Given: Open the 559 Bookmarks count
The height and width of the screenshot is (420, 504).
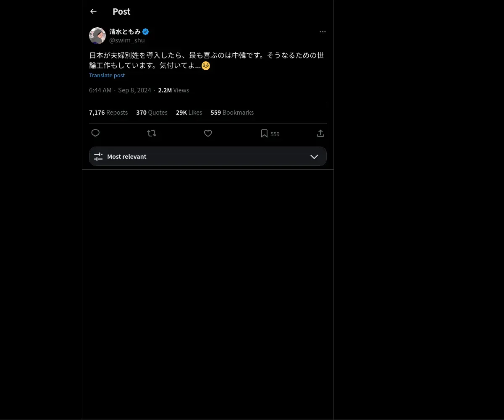Looking at the screenshot, I should [x=232, y=113].
